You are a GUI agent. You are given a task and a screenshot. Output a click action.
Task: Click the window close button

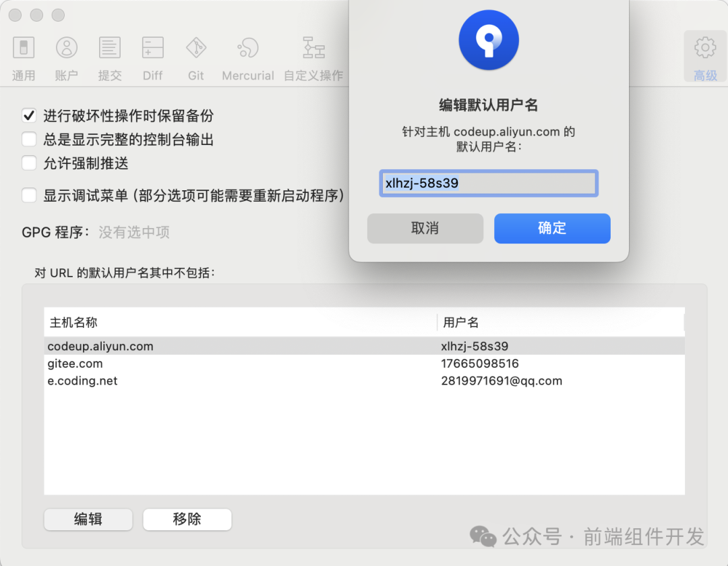click(x=16, y=16)
